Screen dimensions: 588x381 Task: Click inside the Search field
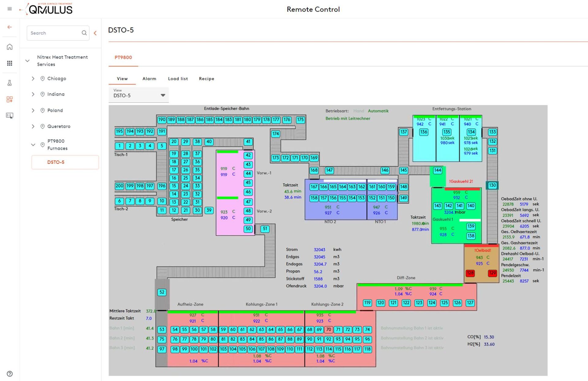(54, 33)
